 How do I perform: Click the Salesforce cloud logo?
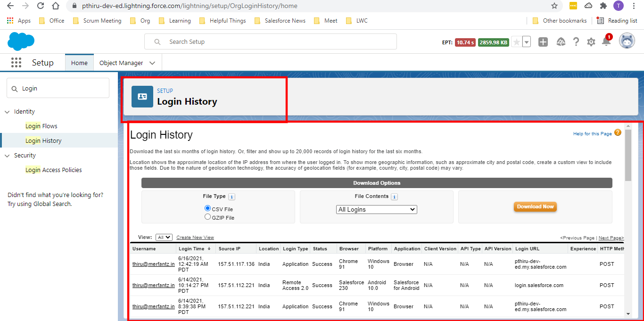[21, 41]
